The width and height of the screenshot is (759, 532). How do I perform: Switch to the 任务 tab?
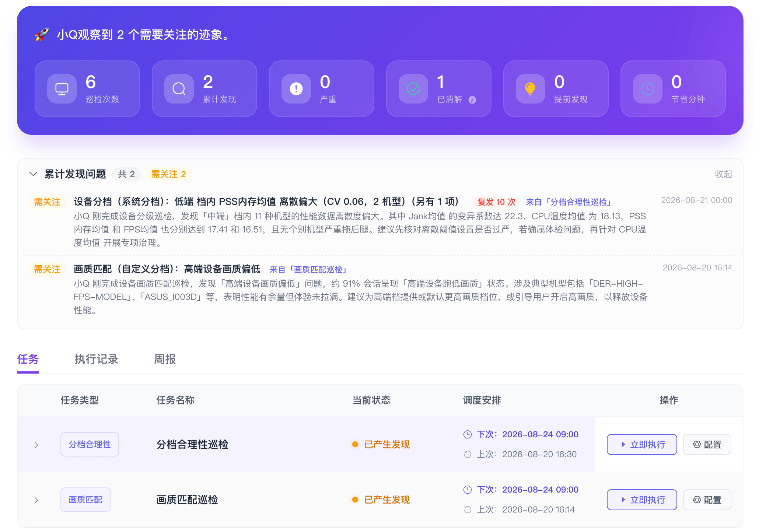click(28, 359)
